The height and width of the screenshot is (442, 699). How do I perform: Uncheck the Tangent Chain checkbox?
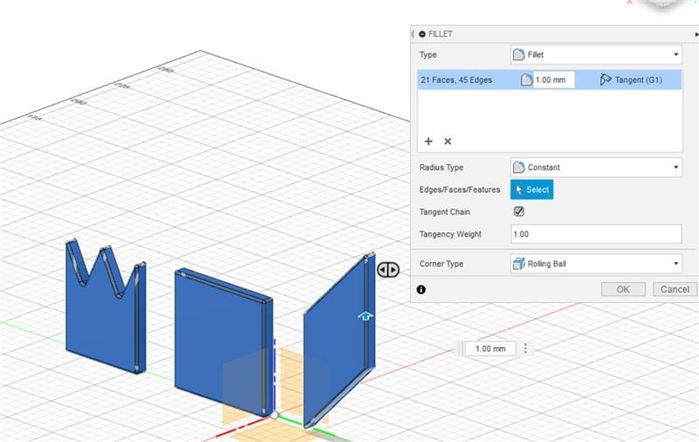(x=518, y=211)
